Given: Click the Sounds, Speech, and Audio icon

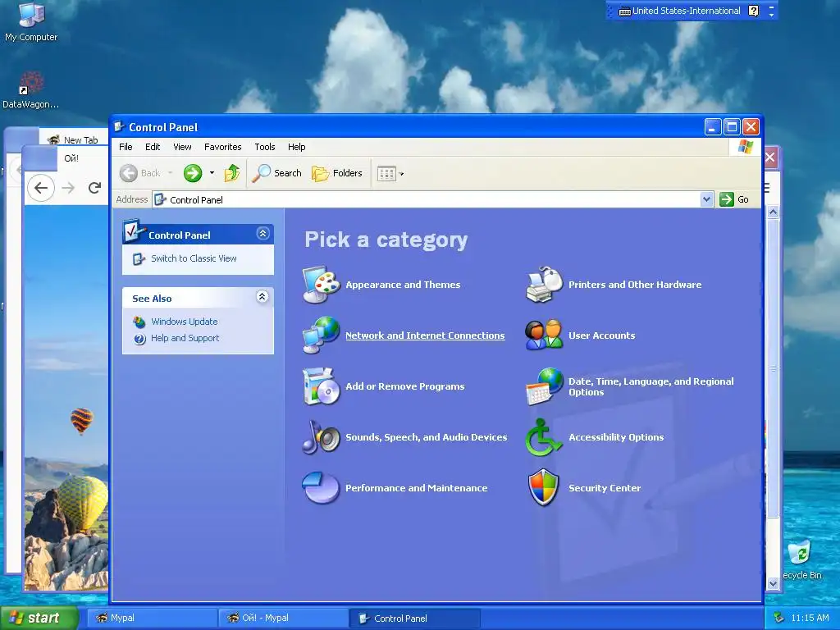Looking at the screenshot, I should [321, 436].
